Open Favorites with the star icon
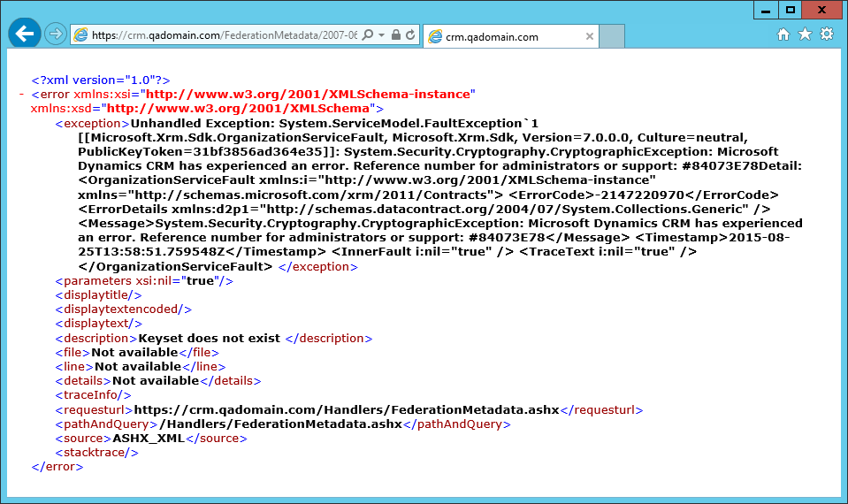Screen dimensions: 848x504 (x=805, y=34)
